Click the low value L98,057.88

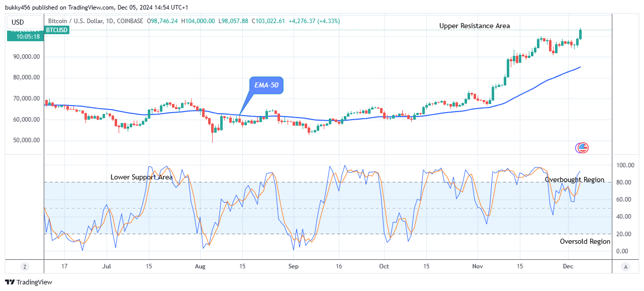pos(233,21)
